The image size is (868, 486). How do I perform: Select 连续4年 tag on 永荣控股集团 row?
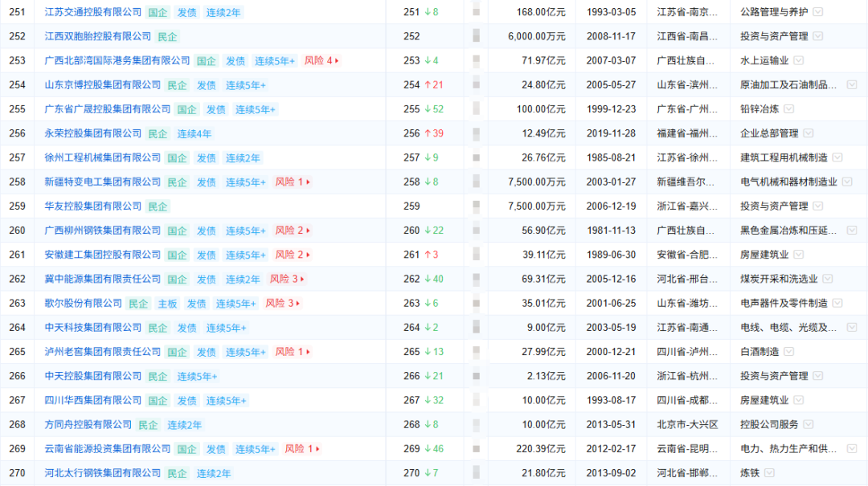click(194, 133)
